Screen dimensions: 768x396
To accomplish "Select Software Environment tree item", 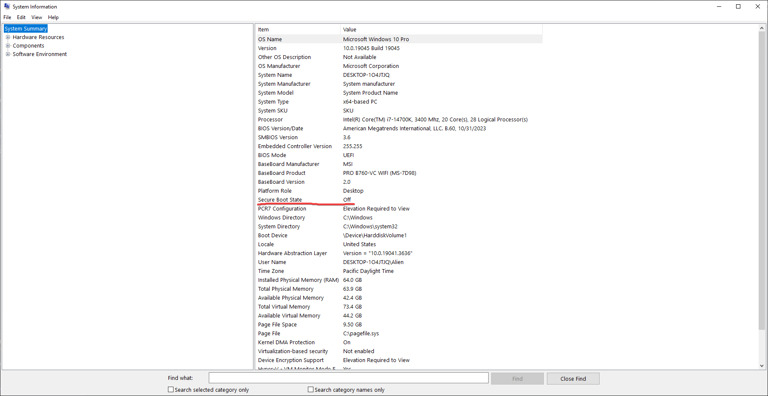I will point(40,54).
